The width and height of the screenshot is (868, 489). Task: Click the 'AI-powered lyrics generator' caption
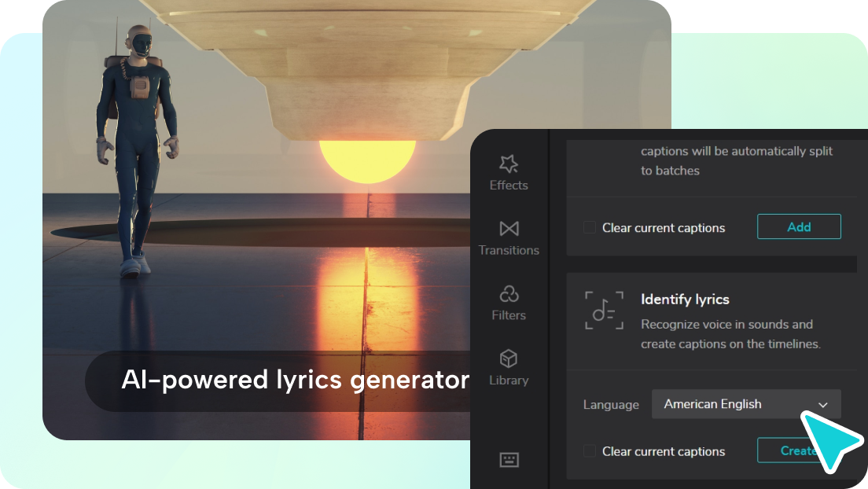tap(295, 380)
